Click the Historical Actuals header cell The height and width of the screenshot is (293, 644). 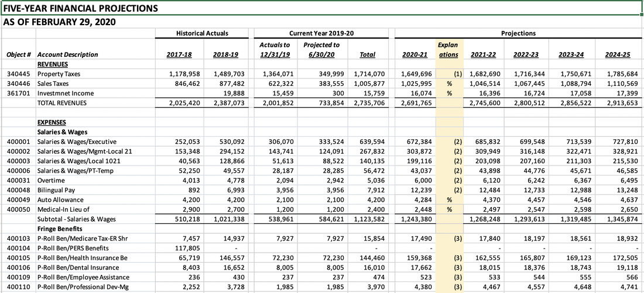point(201,33)
